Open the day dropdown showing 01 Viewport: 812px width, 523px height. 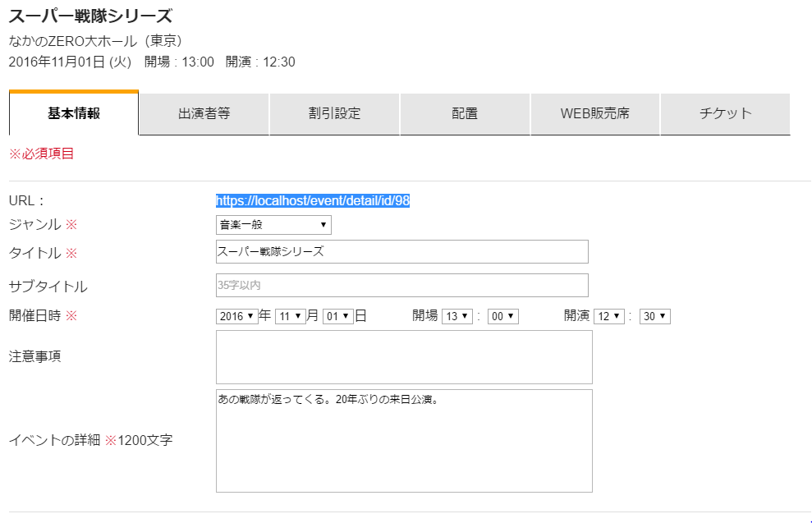pos(339,315)
